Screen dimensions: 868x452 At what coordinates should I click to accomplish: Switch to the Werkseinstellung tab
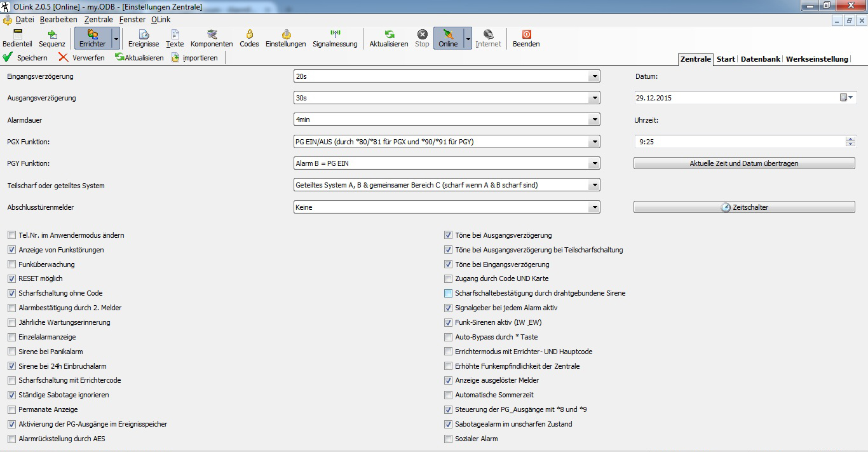[817, 59]
